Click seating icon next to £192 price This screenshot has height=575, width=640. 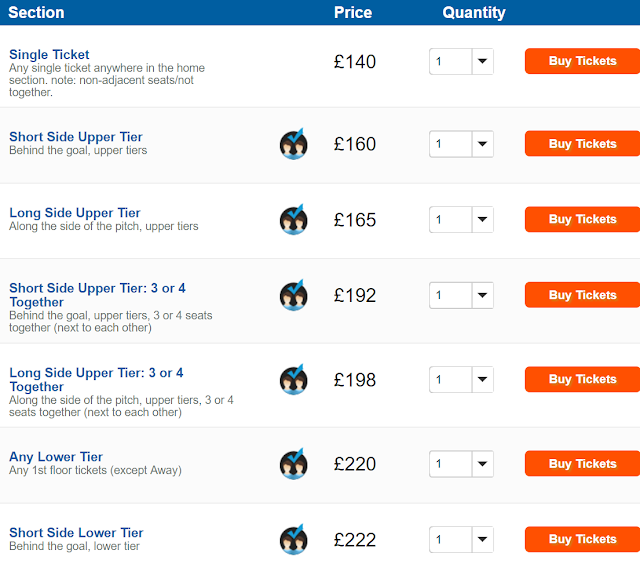[293, 295]
